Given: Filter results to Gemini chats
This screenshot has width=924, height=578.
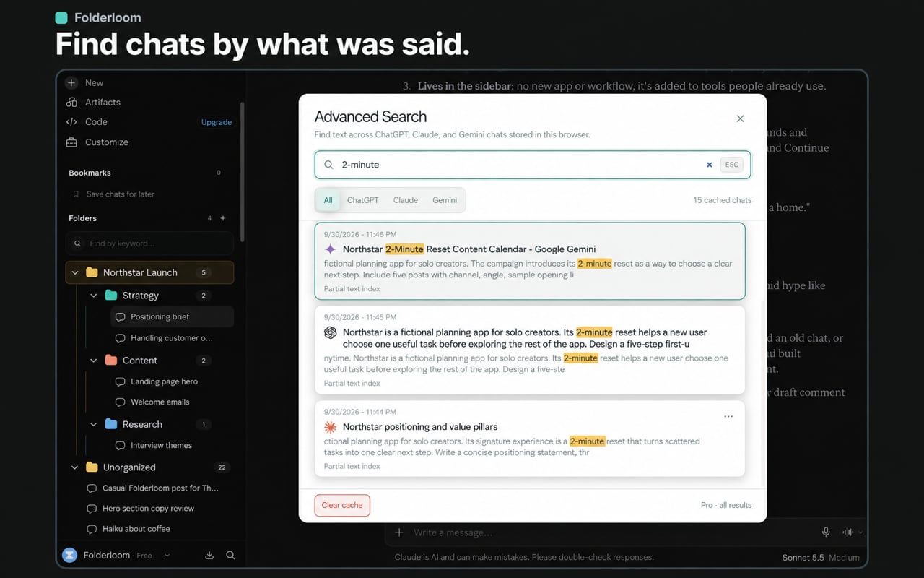Looking at the screenshot, I should 445,200.
